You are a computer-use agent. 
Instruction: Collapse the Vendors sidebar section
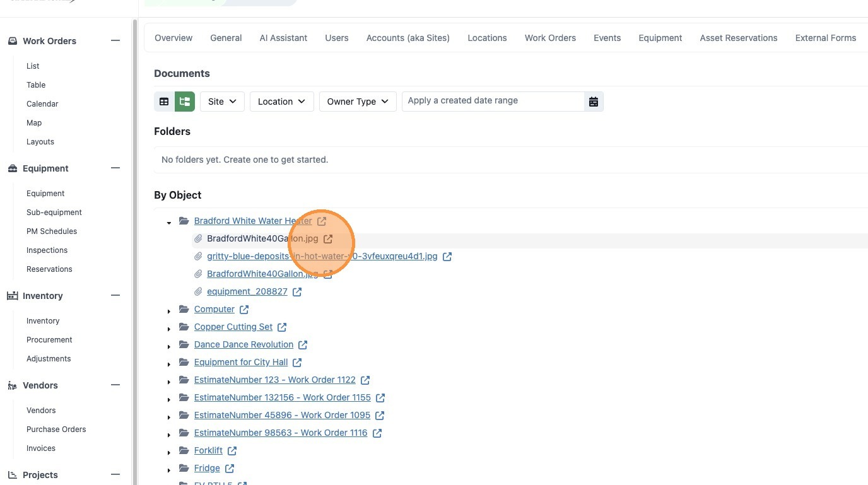point(115,385)
